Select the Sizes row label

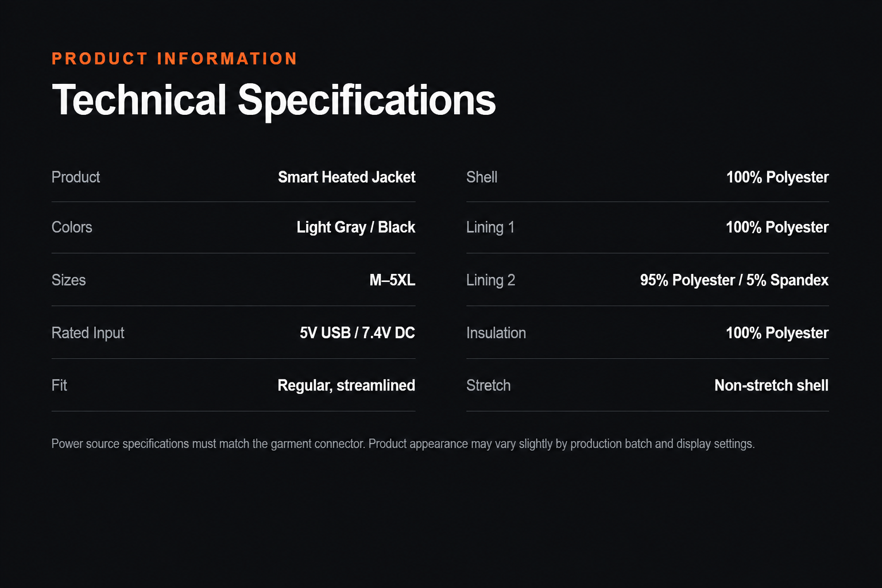(68, 280)
